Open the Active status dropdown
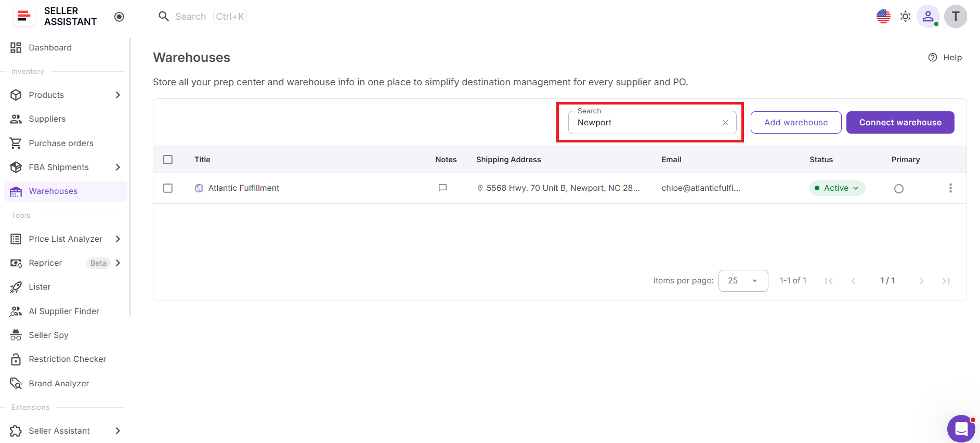This screenshot has width=980, height=443. click(837, 188)
